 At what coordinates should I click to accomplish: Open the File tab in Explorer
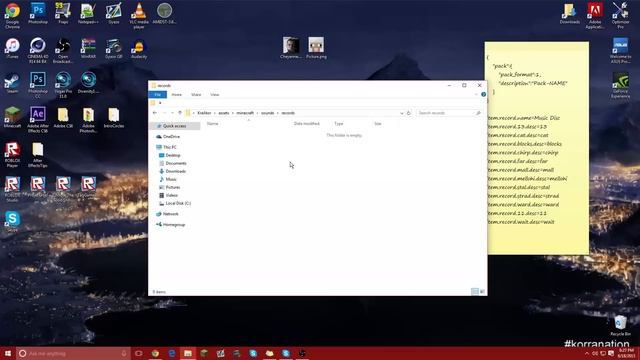(158, 94)
